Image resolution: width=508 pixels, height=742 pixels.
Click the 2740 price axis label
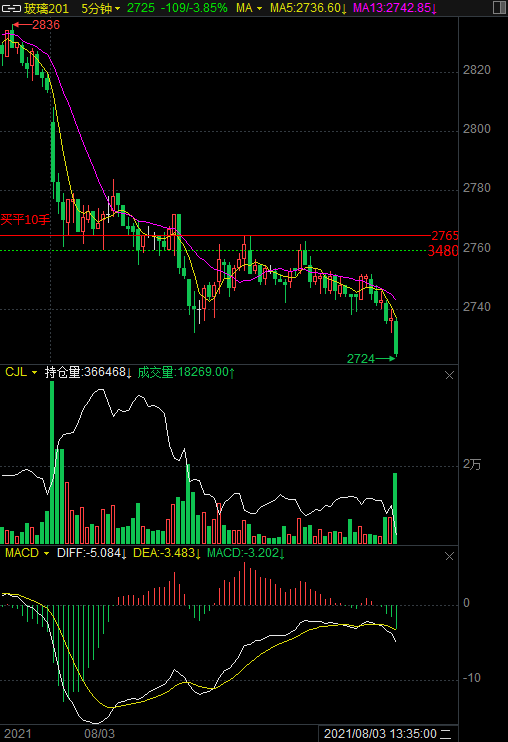476,307
